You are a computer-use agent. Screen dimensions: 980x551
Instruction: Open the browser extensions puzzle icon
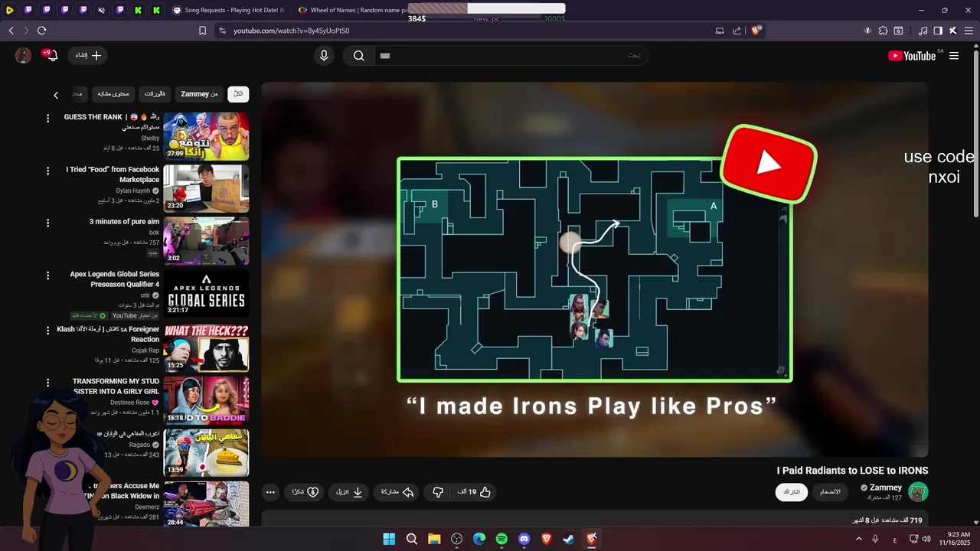coord(883,31)
